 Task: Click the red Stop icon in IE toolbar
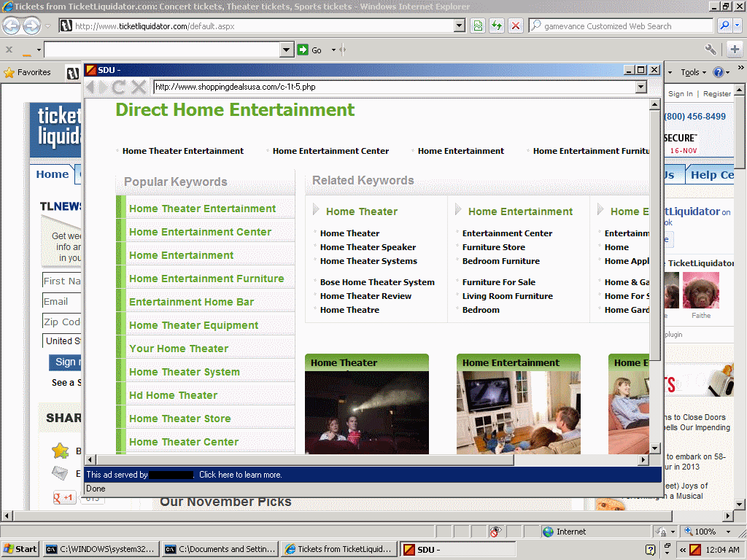click(x=516, y=26)
